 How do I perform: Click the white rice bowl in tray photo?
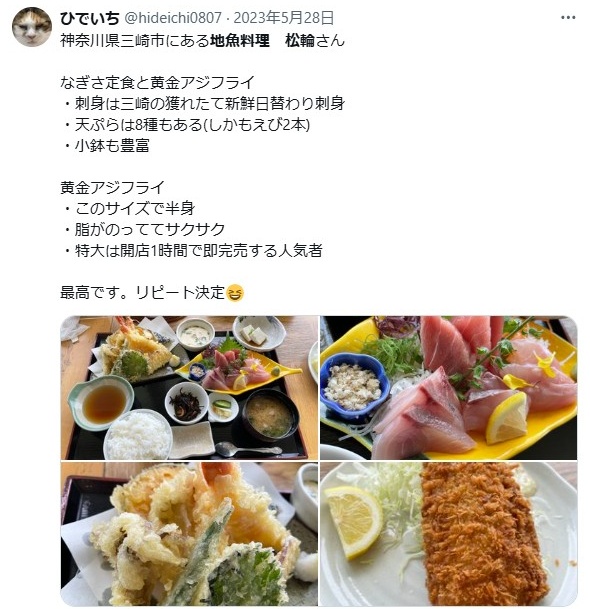coord(138,436)
